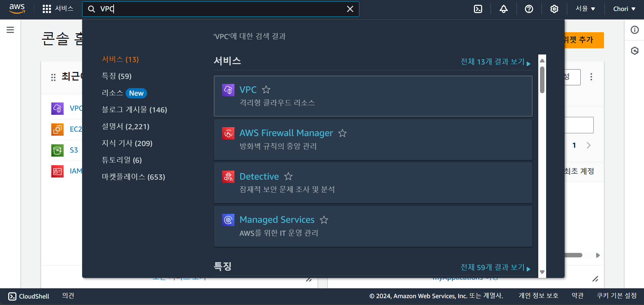Click the VPC result cloud icon
Viewport: 644px width, 305px height.
click(x=228, y=90)
